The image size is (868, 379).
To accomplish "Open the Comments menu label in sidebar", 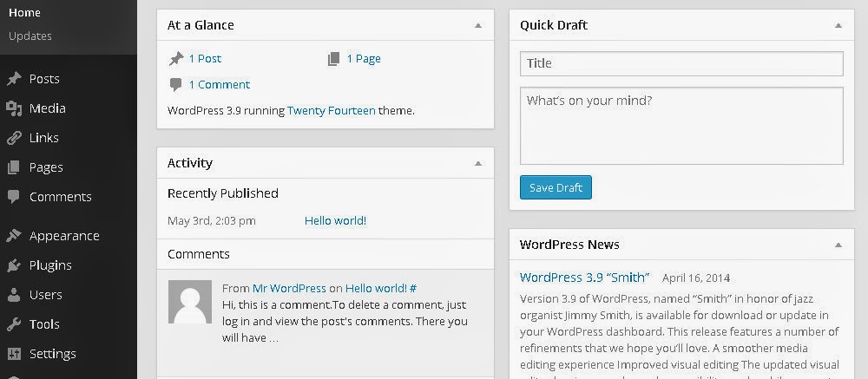I will click(61, 197).
